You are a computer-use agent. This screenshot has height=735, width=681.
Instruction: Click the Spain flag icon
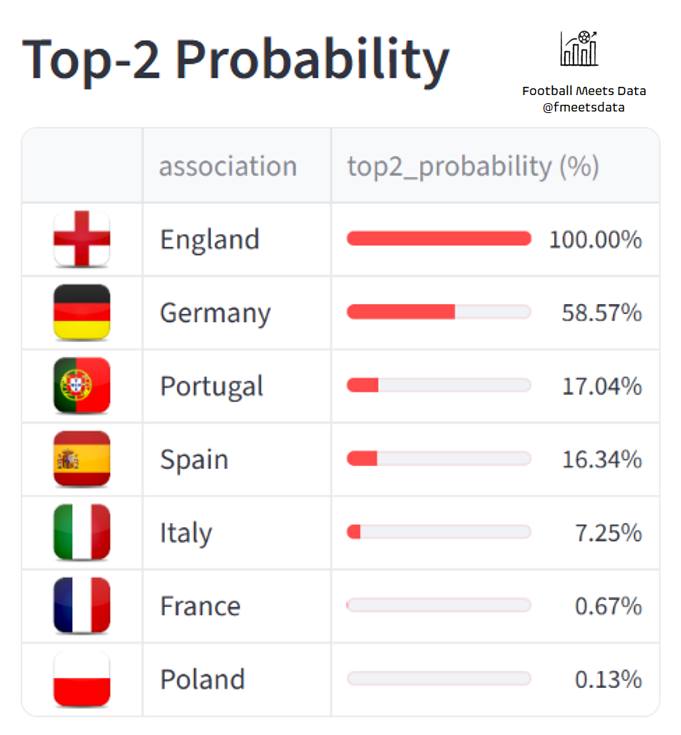pyautogui.click(x=82, y=459)
